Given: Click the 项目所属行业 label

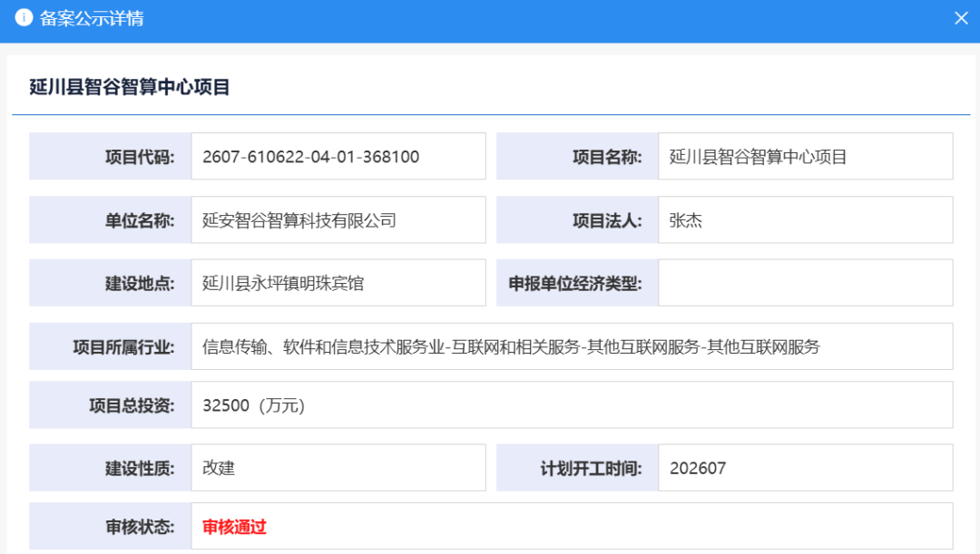Looking at the screenshot, I should [123, 347].
